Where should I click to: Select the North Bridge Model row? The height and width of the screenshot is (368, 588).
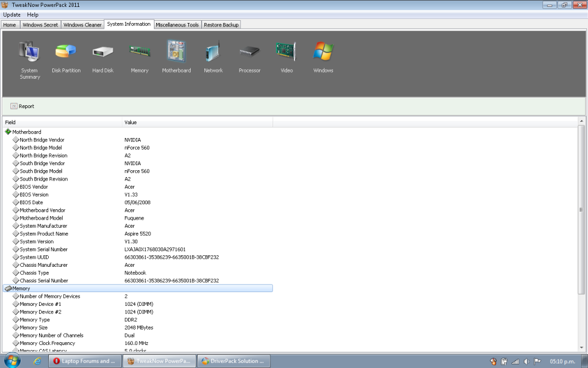(x=138, y=148)
